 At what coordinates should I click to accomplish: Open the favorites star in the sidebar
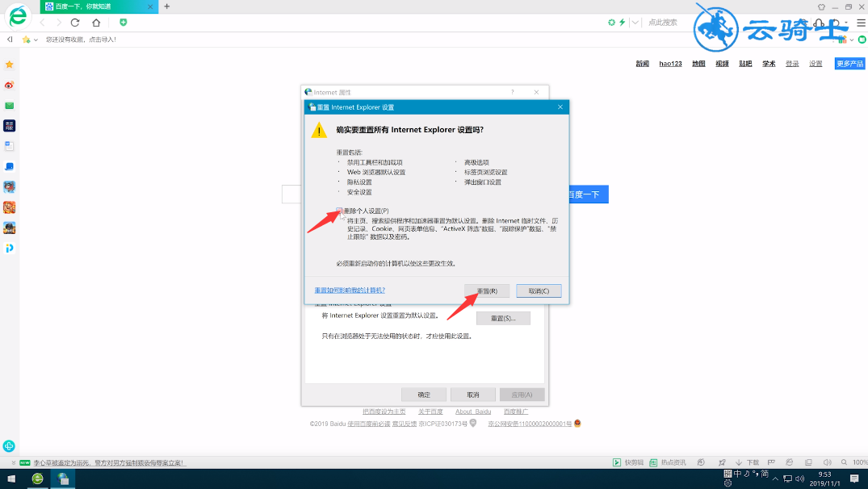coord(10,65)
